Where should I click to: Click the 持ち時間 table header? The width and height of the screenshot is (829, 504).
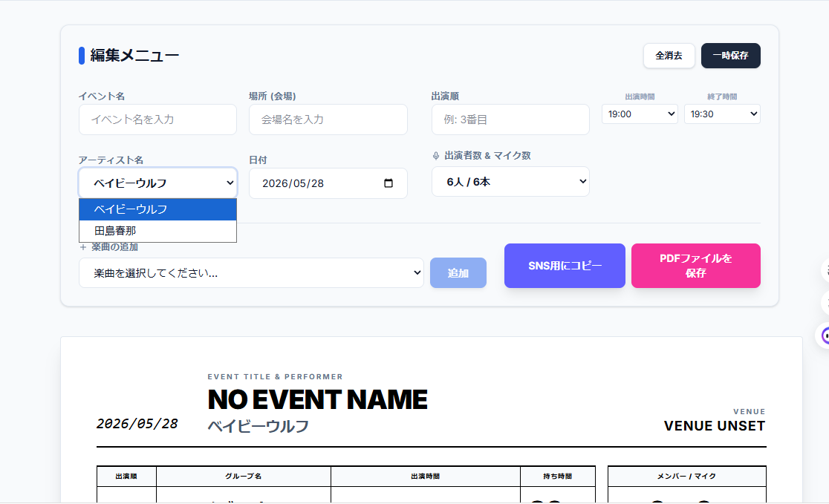pyautogui.click(x=557, y=476)
